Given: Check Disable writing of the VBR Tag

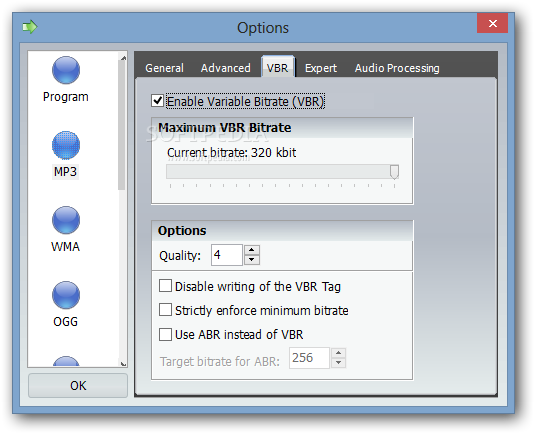Looking at the screenshot, I should (165, 286).
